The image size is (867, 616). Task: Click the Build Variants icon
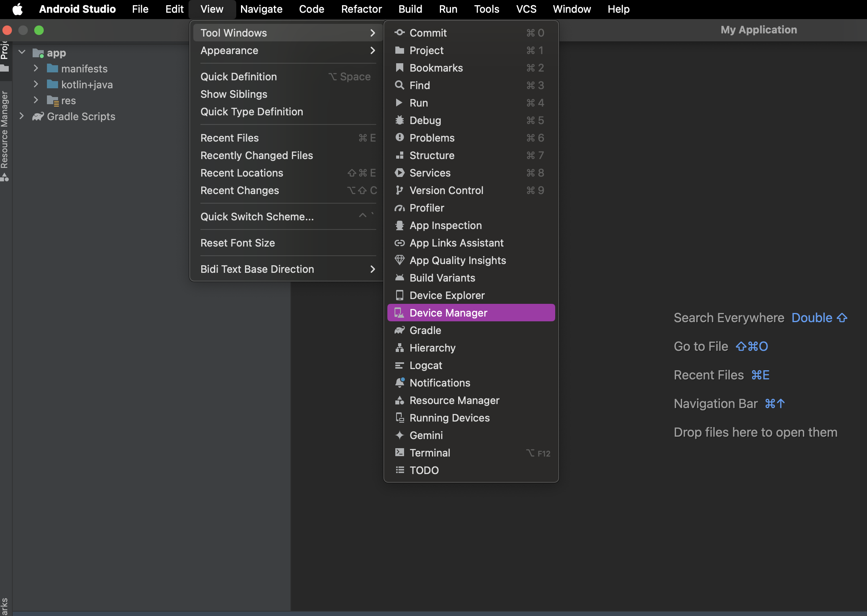click(399, 277)
